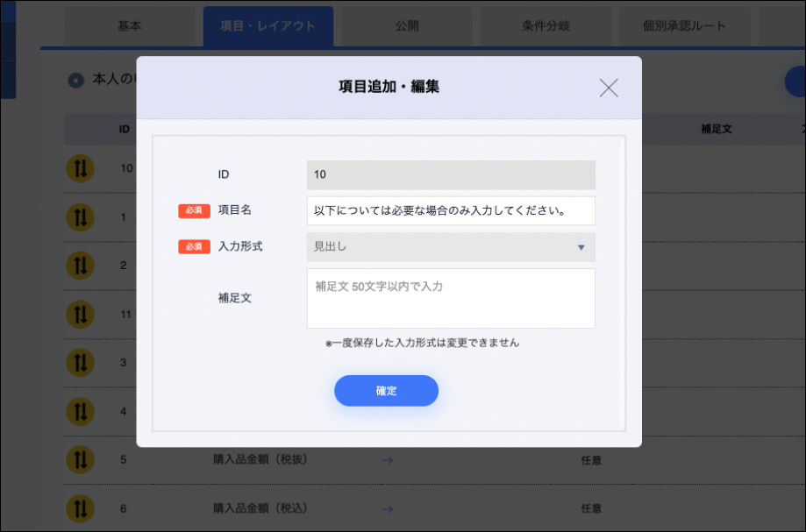Open the arrow link for 購入品金額（税込）
The height and width of the screenshot is (532, 806).
coord(386,508)
